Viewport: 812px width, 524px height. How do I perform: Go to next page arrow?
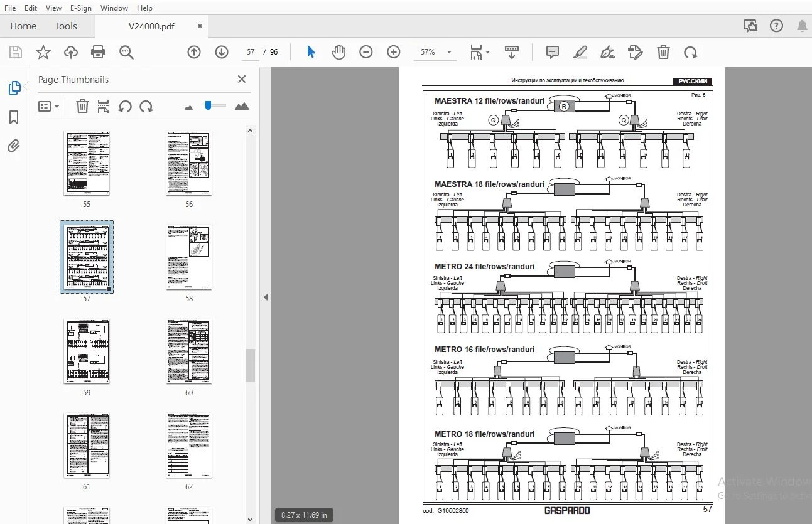point(222,52)
